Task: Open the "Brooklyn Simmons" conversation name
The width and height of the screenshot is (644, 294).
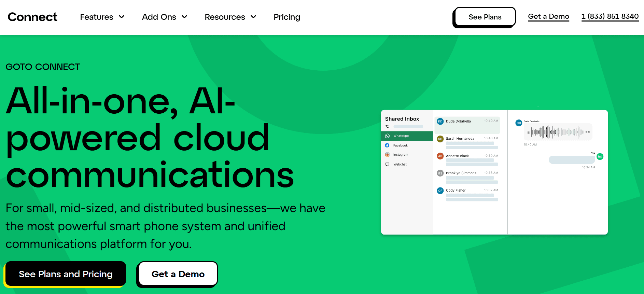Action: [461, 173]
